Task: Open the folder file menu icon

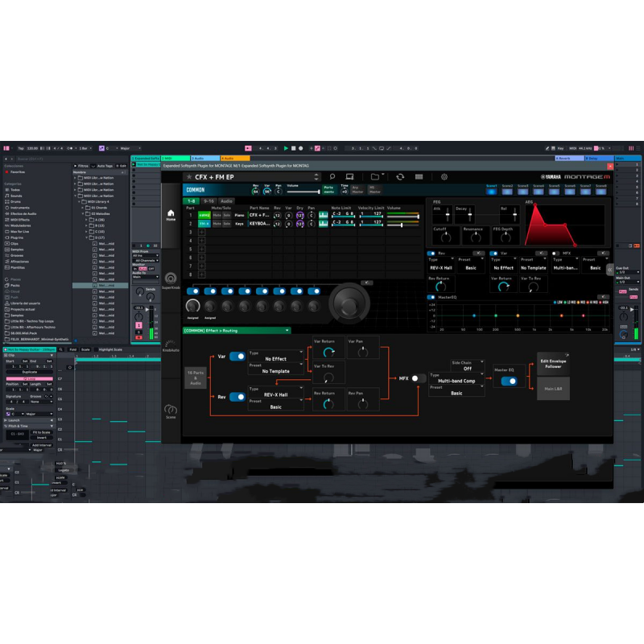Action: coord(375,176)
